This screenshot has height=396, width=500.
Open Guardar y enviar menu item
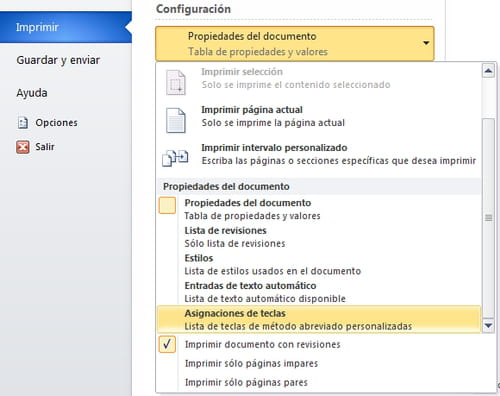58,60
